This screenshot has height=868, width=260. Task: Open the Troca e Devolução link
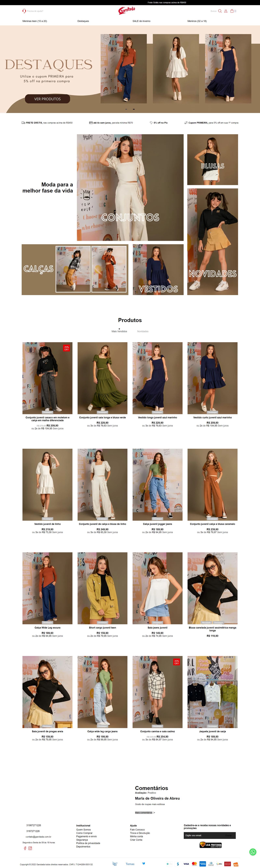140,833
